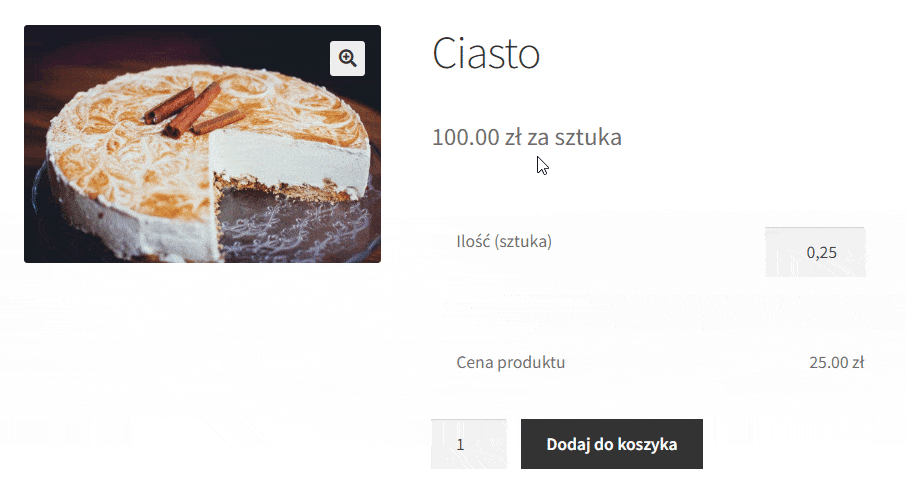
Task: Click the 25.00 zł calculated price
Action: coord(837,362)
